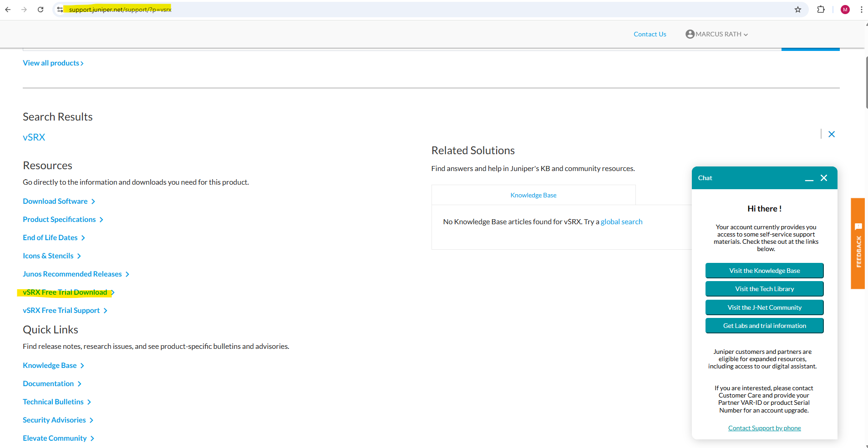Open the Chrome profile avatar M
868x448 pixels.
(845, 10)
